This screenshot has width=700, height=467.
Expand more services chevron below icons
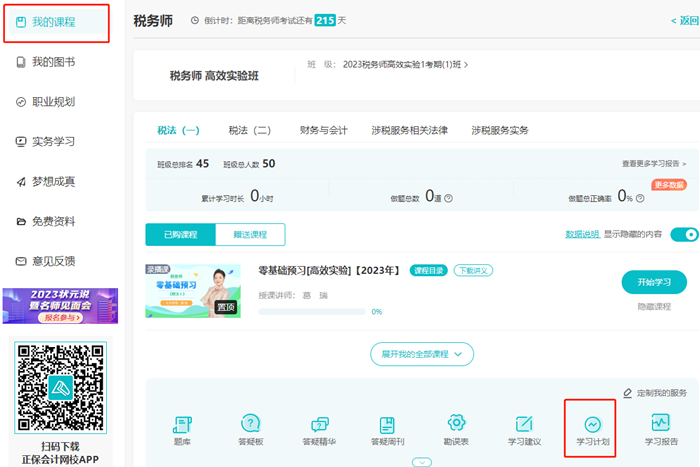pos(422,462)
